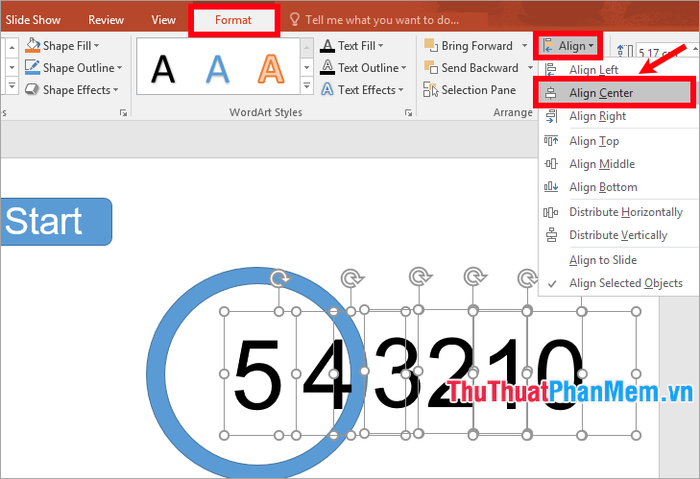Click the Shape Effects icon
700x479 pixels.
(x=33, y=89)
